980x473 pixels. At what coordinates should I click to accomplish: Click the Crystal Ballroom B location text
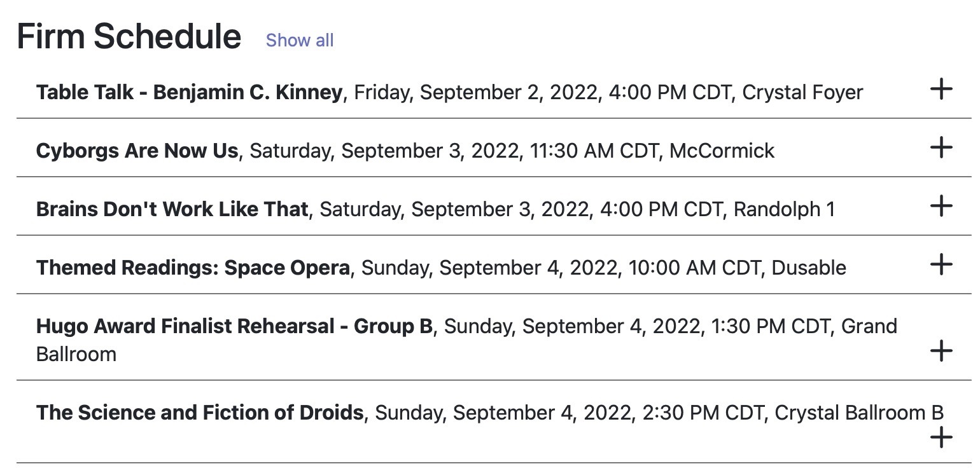(x=858, y=413)
